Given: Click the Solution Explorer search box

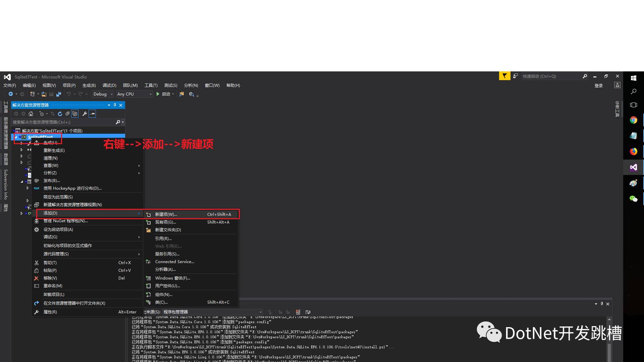Looking at the screenshot, I should 64,122.
